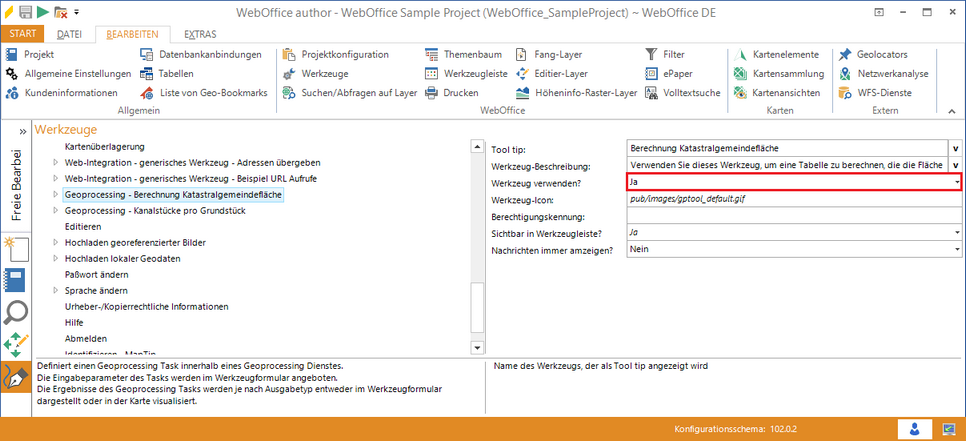This screenshot has height=441, width=966.
Task: Click the monitor icon in status bar
Action: 948,429
